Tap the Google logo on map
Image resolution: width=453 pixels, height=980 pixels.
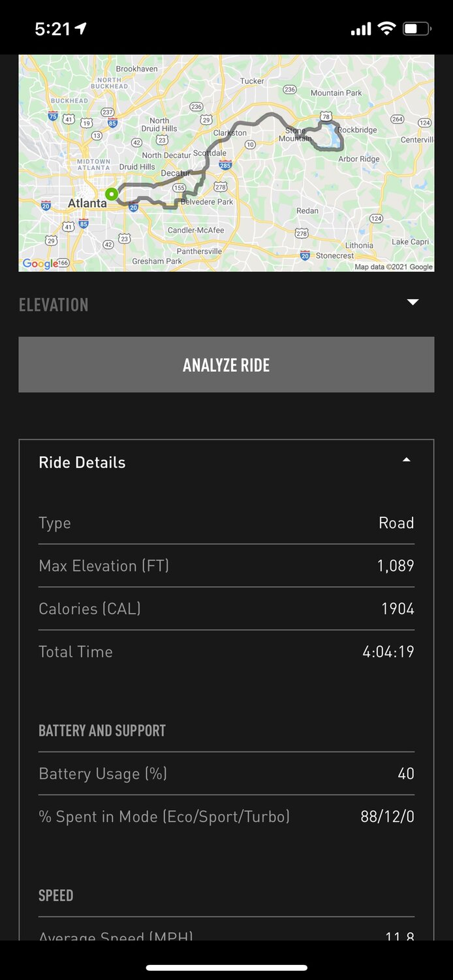coord(40,263)
